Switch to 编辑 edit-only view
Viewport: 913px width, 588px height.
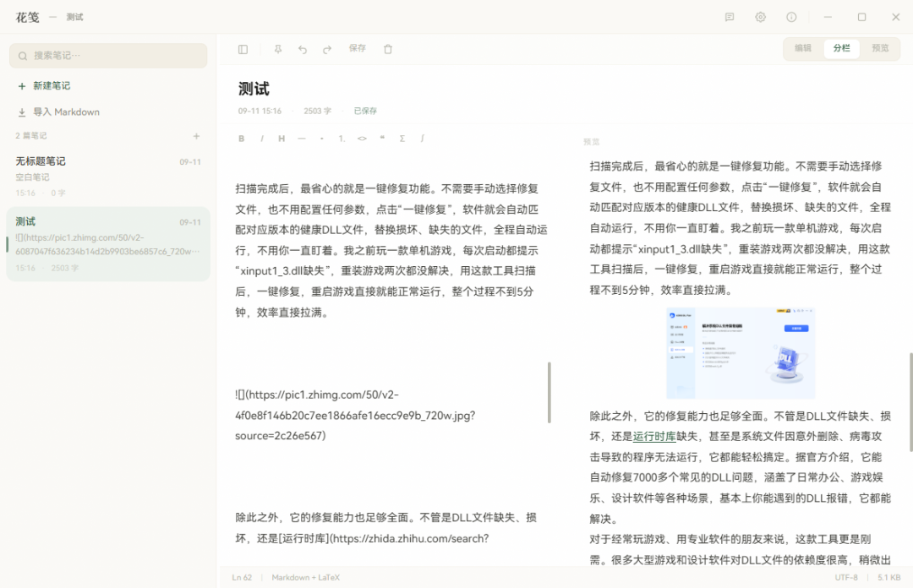point(803,48)
